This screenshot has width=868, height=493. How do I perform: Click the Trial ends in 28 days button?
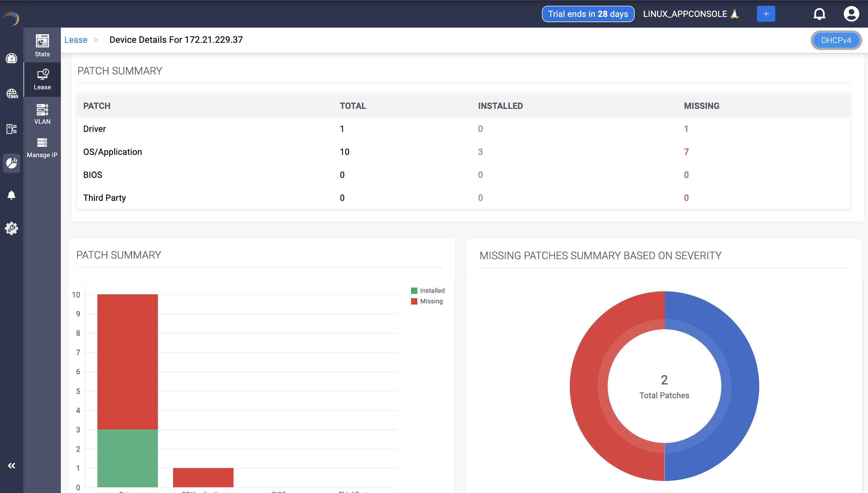[x=588, y=14]
